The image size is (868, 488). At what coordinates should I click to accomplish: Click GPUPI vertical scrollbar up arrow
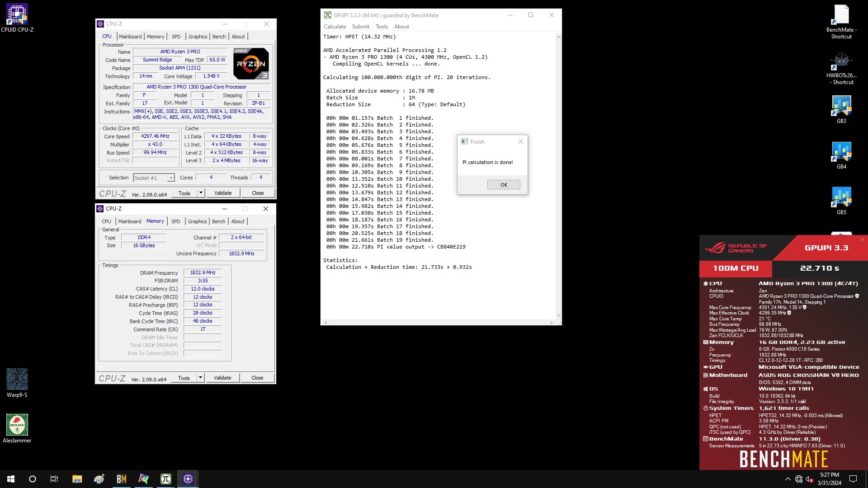coord(559,37)
